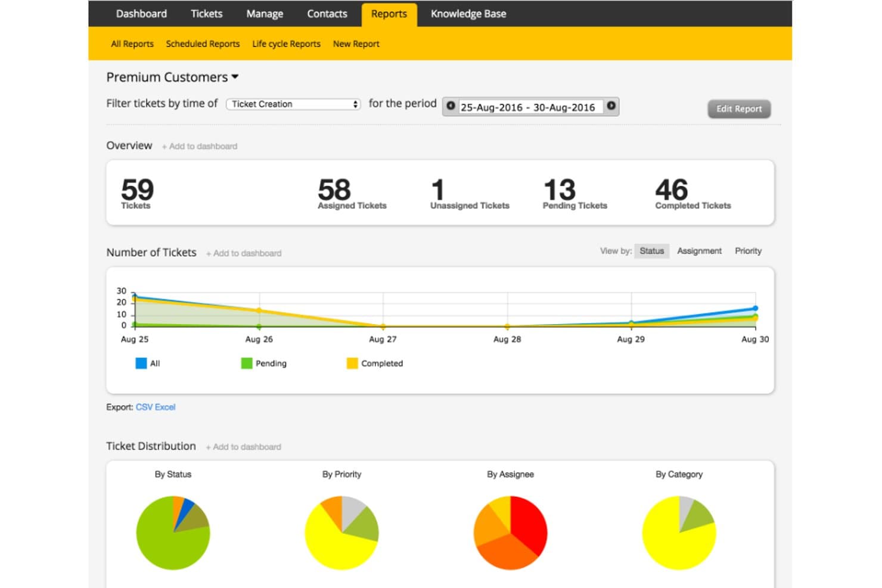Click the Aug 30 blue data point

755,309
